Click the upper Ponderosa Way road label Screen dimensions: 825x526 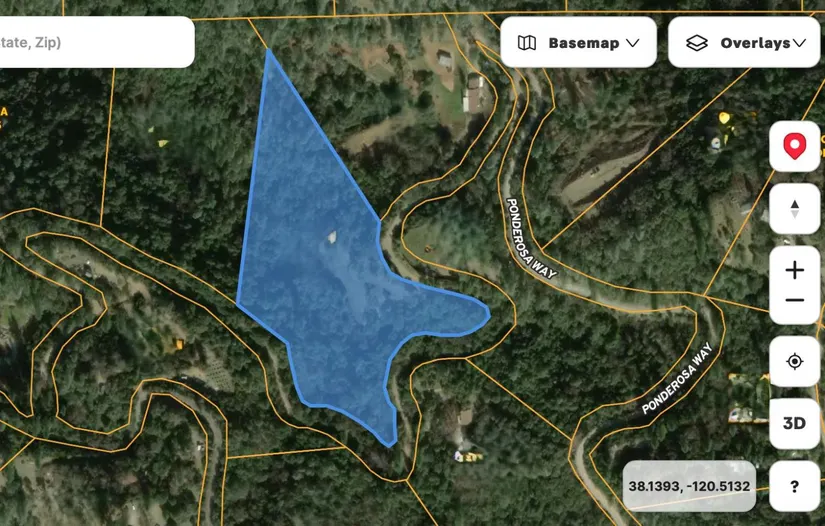(x=531, y=238)
